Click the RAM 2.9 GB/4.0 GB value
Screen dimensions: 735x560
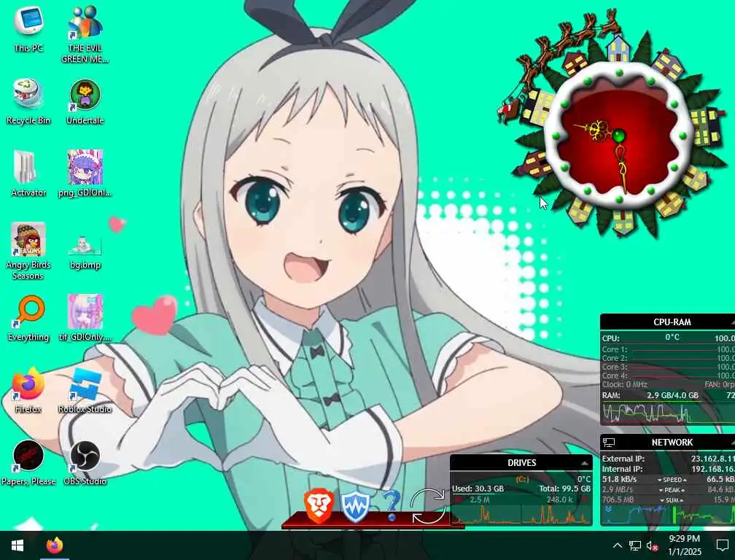click(x=672, y=395)
